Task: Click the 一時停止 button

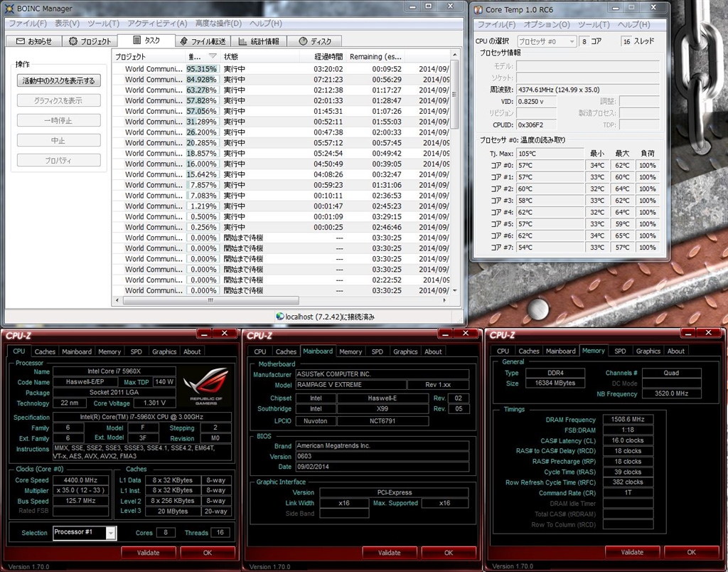Action: (58, 120)
